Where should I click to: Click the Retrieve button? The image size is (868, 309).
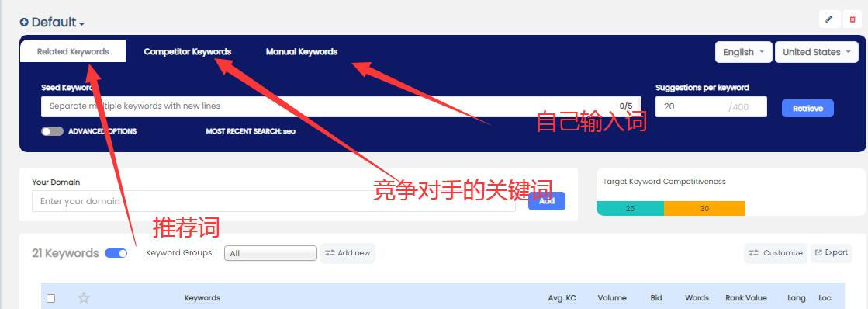(x=807, y=109)
